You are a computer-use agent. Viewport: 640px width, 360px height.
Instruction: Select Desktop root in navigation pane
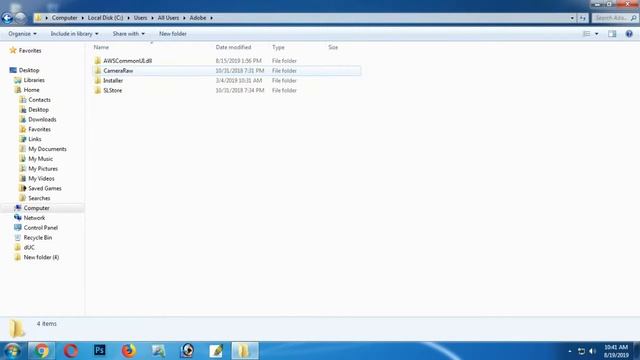point(29,70)
